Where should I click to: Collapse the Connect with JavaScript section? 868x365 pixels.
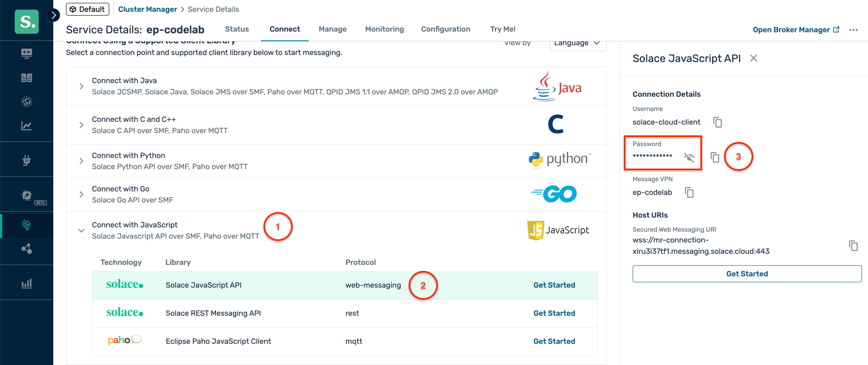[81, 230]
